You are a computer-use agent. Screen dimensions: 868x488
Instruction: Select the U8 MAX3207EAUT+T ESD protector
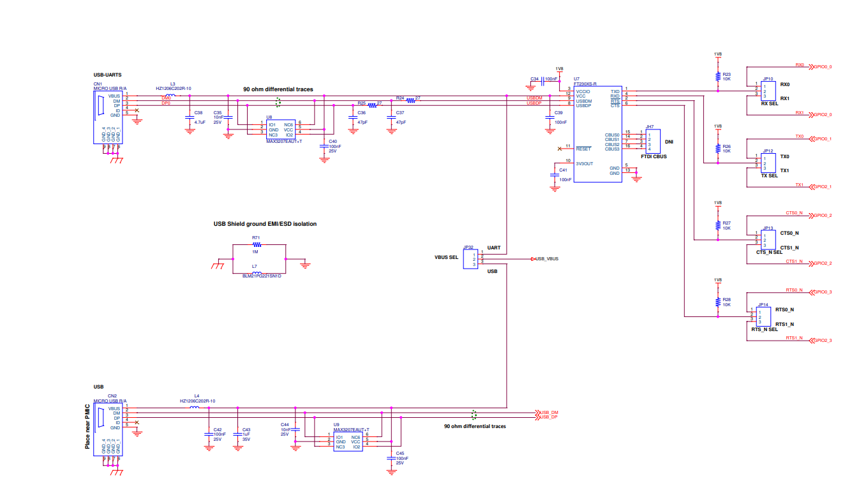coord(280,129)
